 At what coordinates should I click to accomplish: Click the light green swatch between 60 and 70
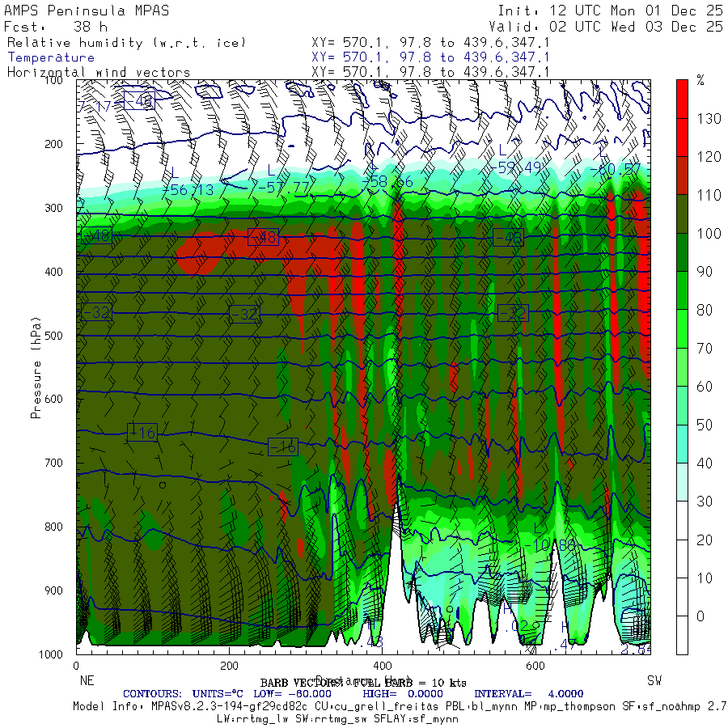(x=682, y=367)
